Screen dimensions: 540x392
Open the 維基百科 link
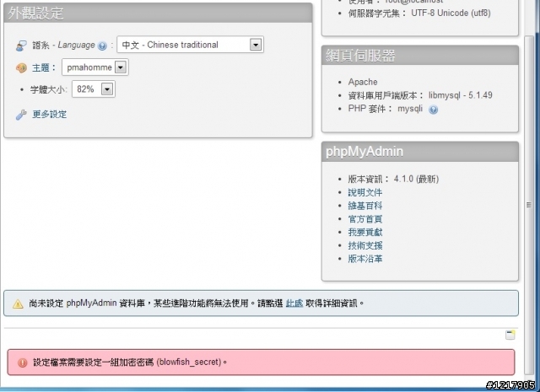(365, 206)
